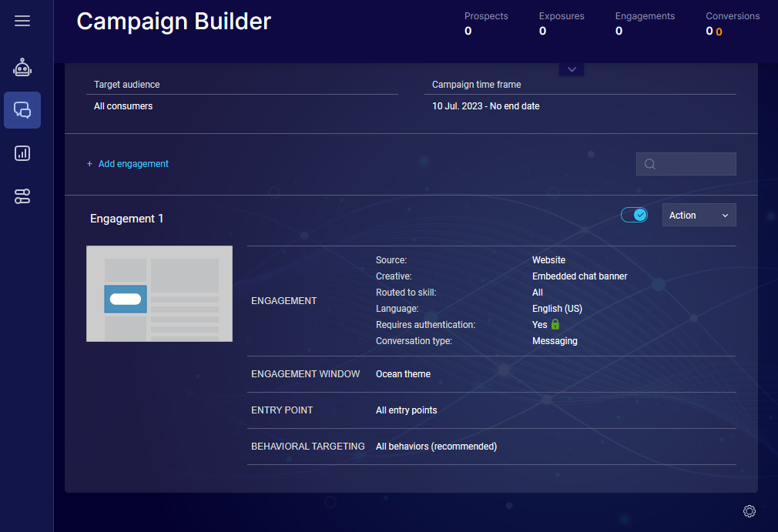Click the gear icon at bottom right
Image resolution: width=778 pixels, height=532 pixels.
click(749, 511)
